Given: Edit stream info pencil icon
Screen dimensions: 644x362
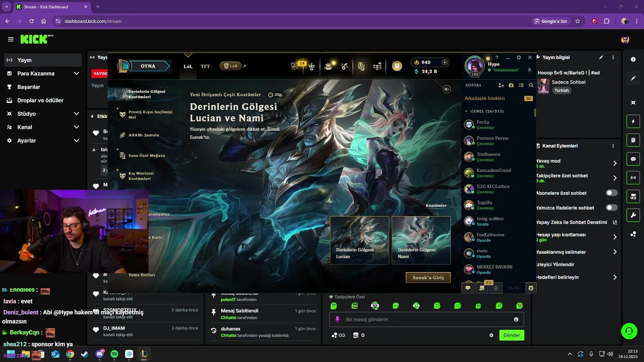Looking at the screenshot, I should tap(601, 57).
